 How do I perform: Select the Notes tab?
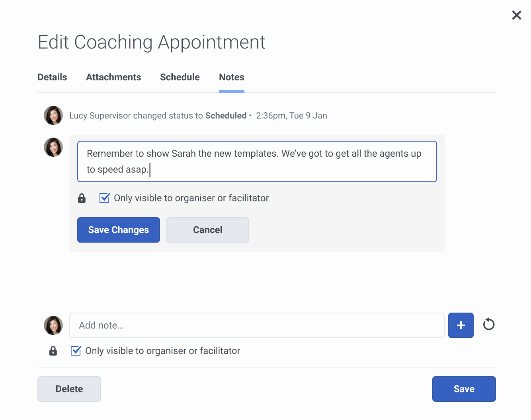click(232, 77)
